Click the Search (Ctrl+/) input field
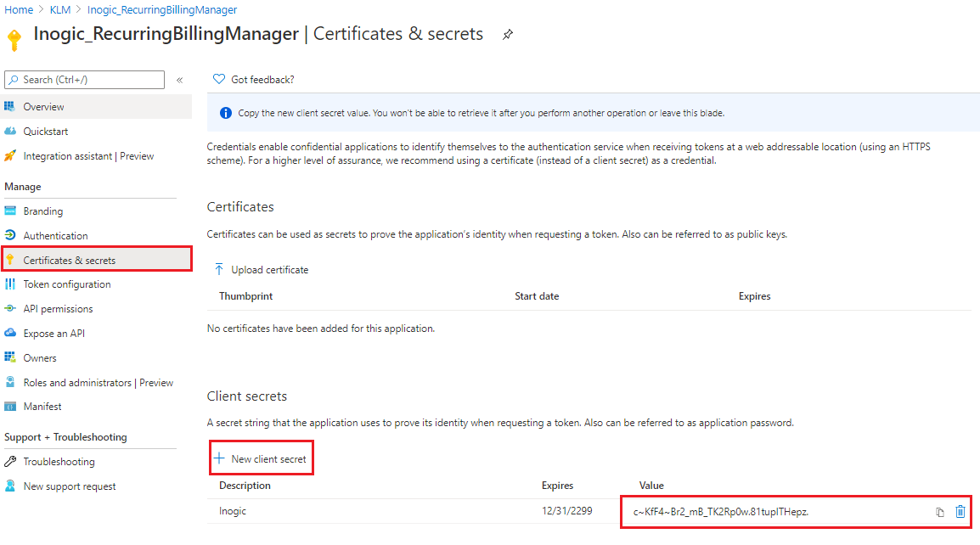 click(84, 80)
